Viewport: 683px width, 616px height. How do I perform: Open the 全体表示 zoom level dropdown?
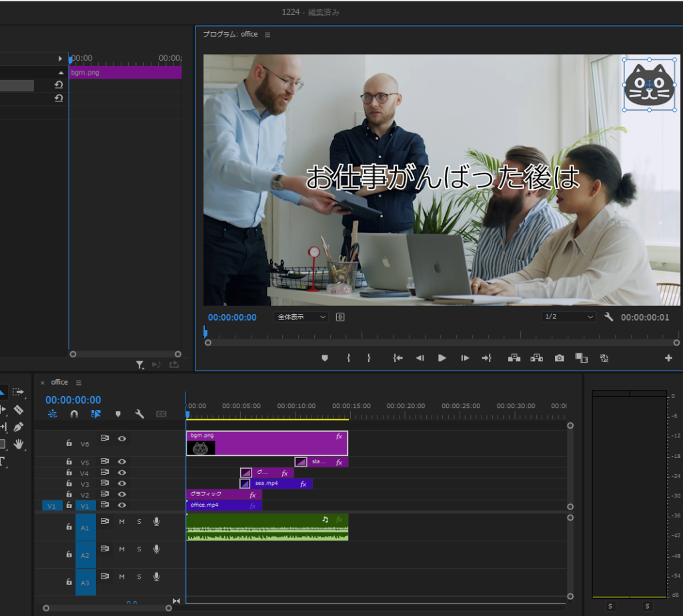click(x=301, y=317)
